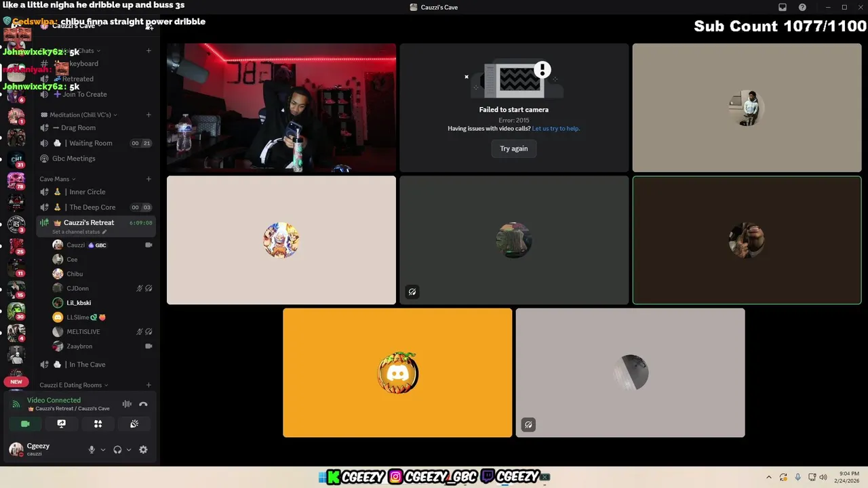868x488 pixels.
Task: Focus the live webcam video tile
Action: [x=281, y=108]
